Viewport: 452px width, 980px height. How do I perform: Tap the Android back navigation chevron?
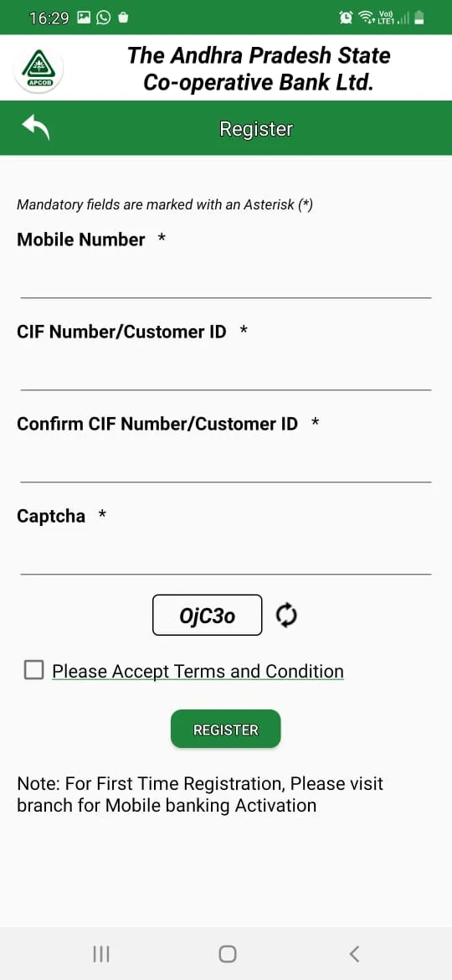click(354, 954)
